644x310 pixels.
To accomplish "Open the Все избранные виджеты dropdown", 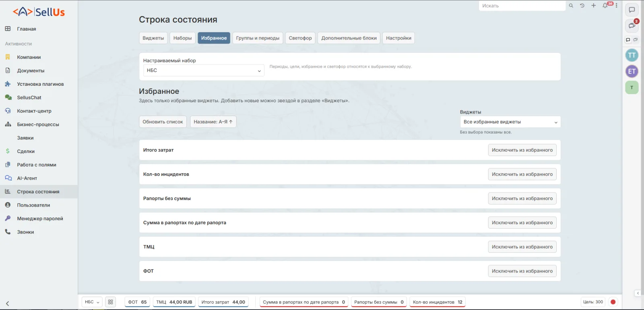I will point(510,122).
